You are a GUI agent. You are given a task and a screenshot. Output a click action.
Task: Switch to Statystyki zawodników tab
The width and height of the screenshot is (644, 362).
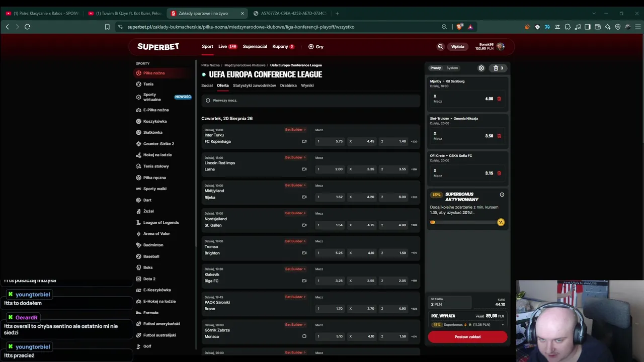click(255, 85)
